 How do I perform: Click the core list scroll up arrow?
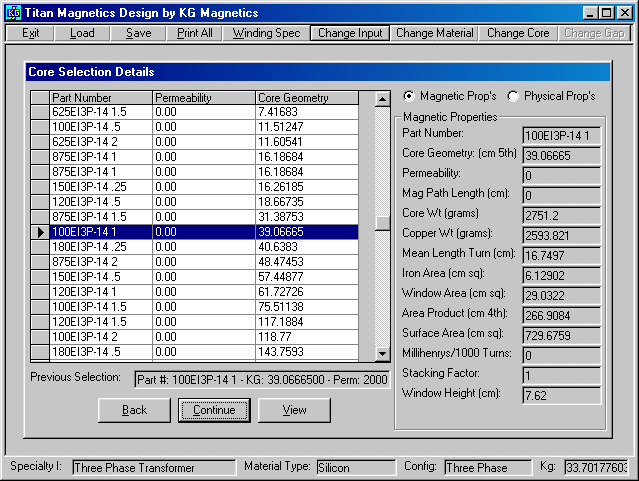(382, 99)
